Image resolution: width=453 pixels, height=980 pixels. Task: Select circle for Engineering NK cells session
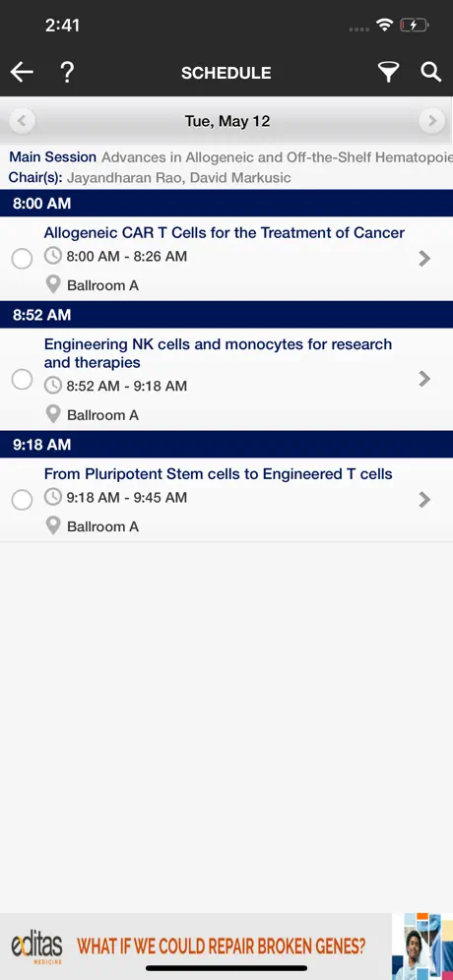pyautogui.click(x=22, y=380)
